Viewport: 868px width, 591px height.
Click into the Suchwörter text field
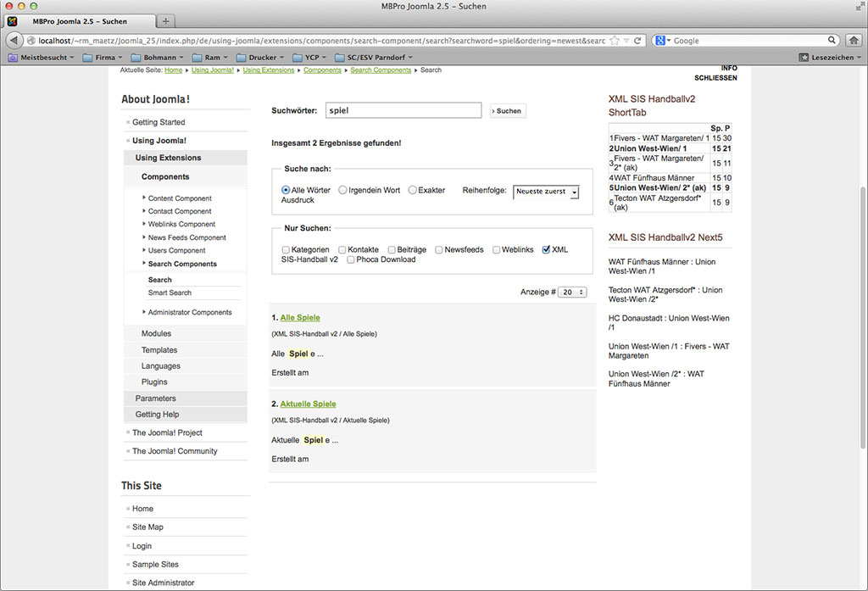(x=403, y=110)
